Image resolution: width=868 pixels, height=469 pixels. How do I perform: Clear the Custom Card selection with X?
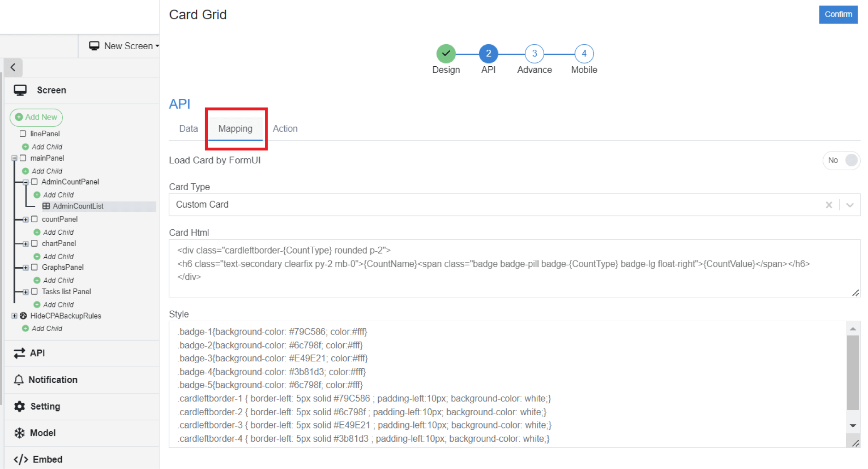pyautogui.click(x=829, y=205)
